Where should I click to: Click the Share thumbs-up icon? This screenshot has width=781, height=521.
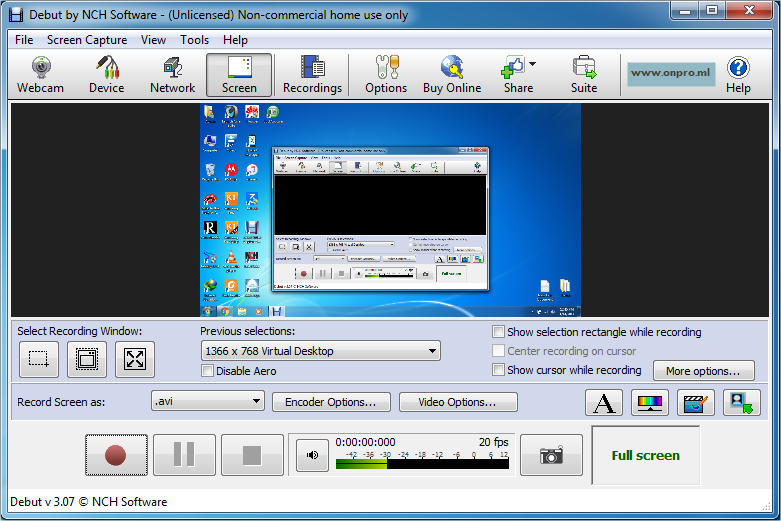coord(513,67)
